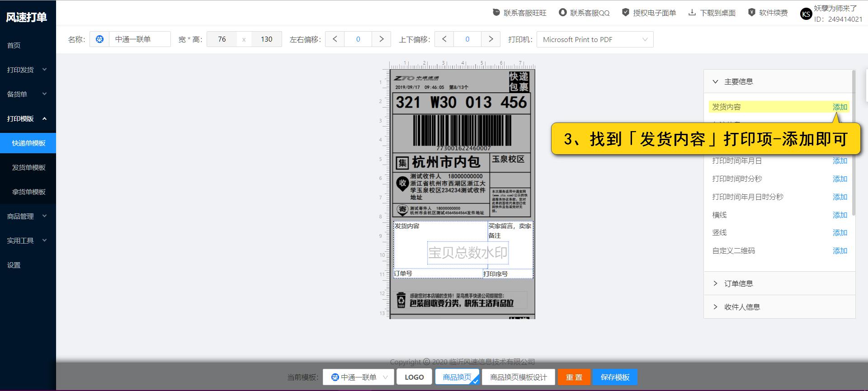Click 添加 next to 横线
868x391 pixels.
[840, 215]
